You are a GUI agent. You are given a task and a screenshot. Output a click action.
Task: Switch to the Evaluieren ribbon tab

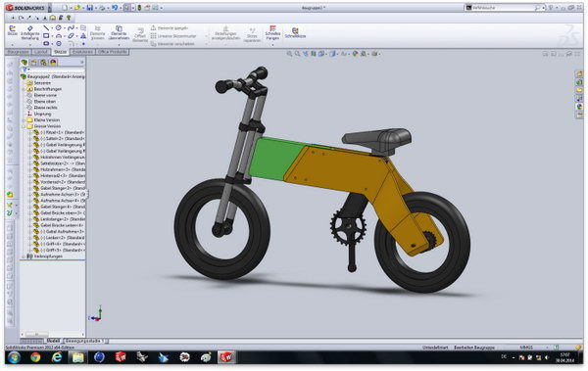(x=82, y=52)
